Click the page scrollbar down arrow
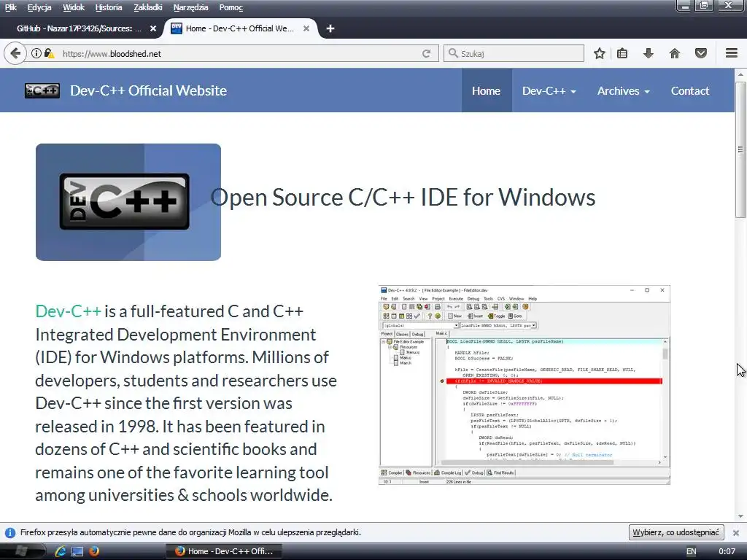 tap(740, 516)
